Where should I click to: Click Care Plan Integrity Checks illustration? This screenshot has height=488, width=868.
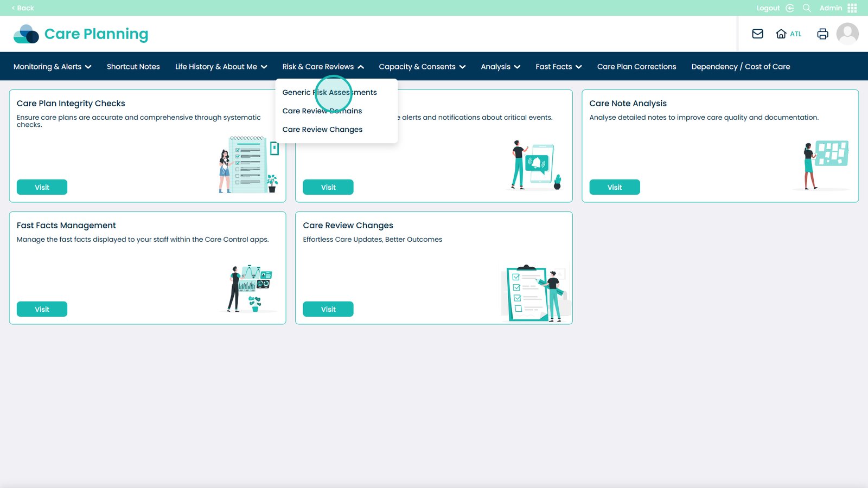click(x=248, y=164)
